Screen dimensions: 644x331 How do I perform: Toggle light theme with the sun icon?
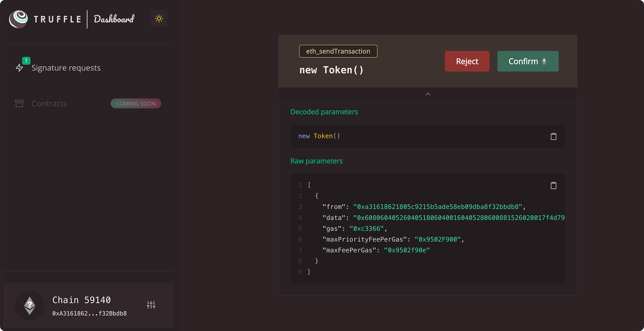159,19
